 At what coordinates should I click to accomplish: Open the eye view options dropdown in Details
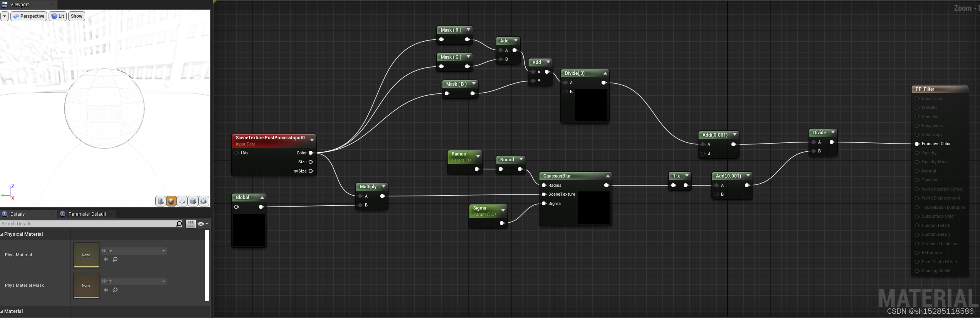click(x=203, y=224)
